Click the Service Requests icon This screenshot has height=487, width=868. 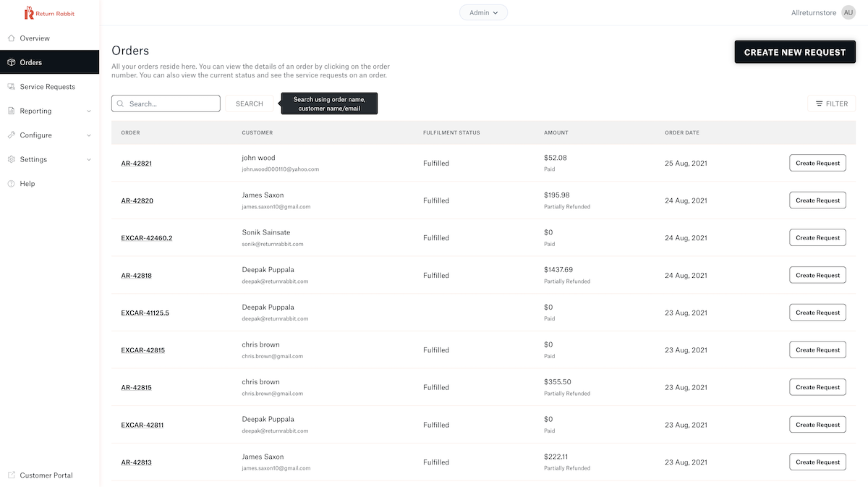(12, 87)
